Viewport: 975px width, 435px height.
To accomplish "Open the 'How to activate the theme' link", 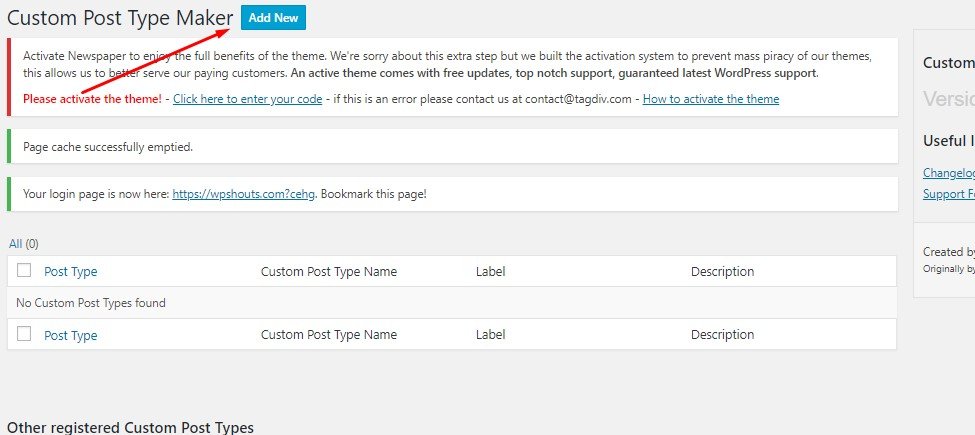I will [710, 99].
